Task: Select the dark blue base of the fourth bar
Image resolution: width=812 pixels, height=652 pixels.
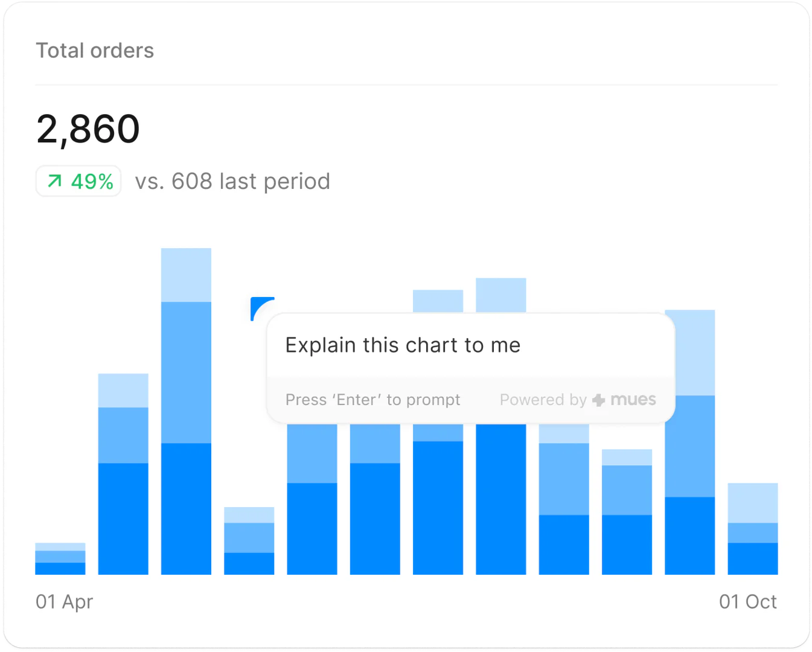Action: coord(249,563)
